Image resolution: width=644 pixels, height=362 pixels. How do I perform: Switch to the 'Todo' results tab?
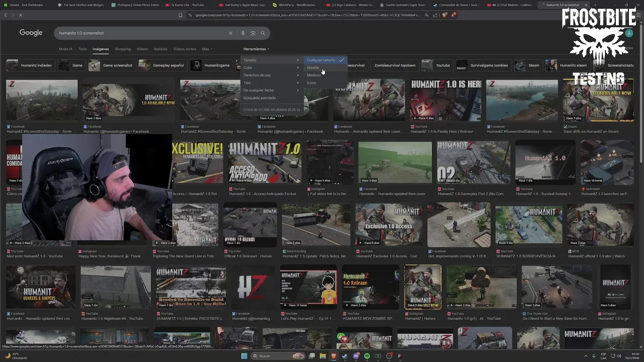(x=83, y=49)
